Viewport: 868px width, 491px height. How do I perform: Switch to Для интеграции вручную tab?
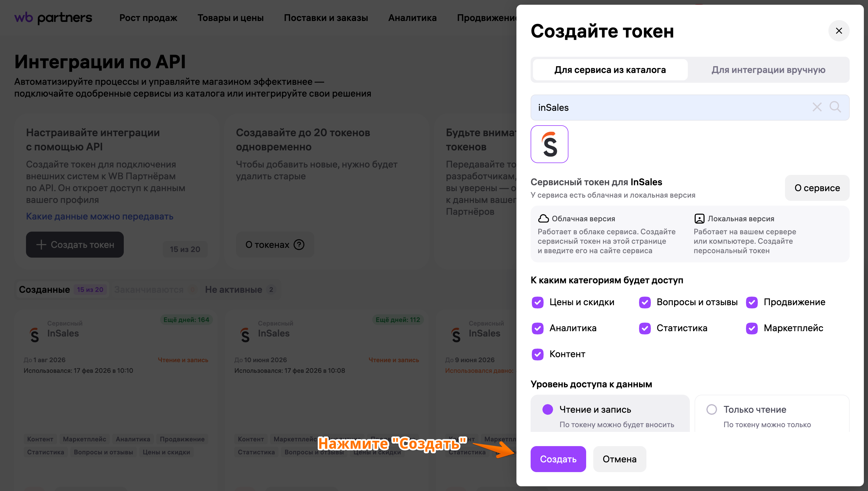pyautogui.click(x=768, y=70)
